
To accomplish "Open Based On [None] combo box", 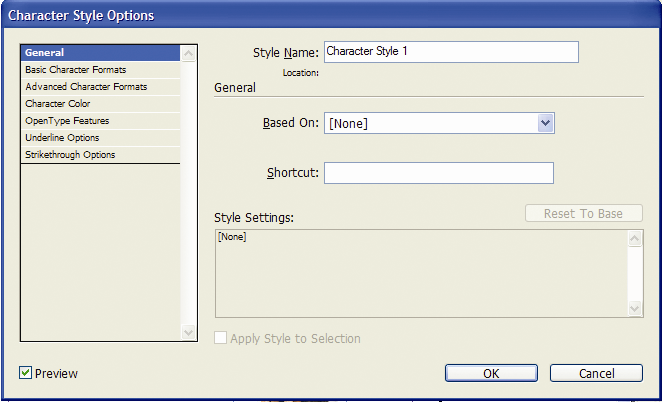I will pos(439,123).
